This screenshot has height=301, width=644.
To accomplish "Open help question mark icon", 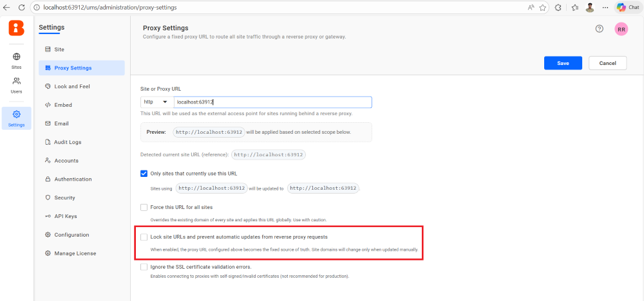I will (599, 29).
